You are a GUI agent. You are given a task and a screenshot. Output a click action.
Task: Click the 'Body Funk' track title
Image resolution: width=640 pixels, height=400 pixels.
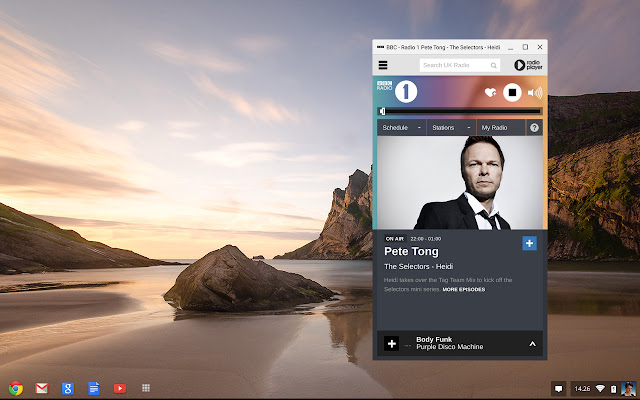pyautogui.click(x=434, y=339)
